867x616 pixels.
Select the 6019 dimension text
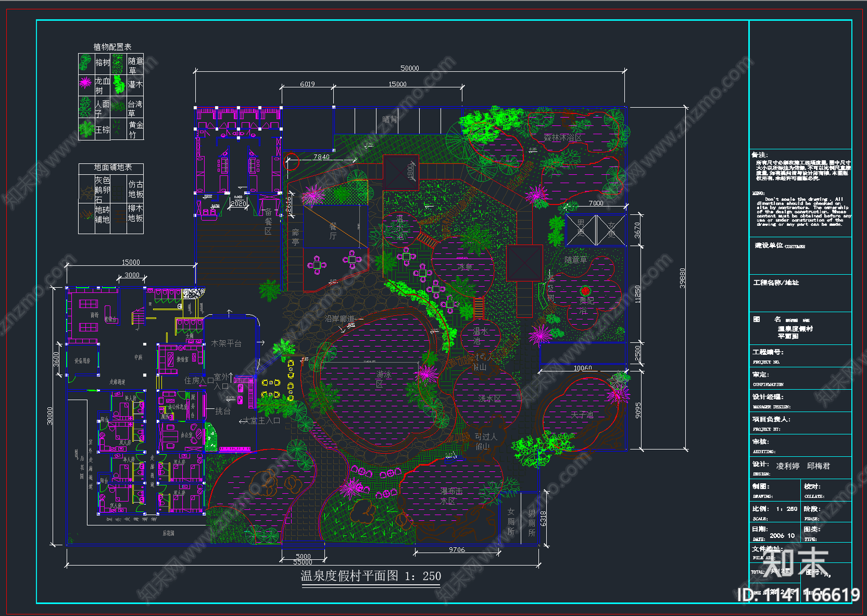307,84
